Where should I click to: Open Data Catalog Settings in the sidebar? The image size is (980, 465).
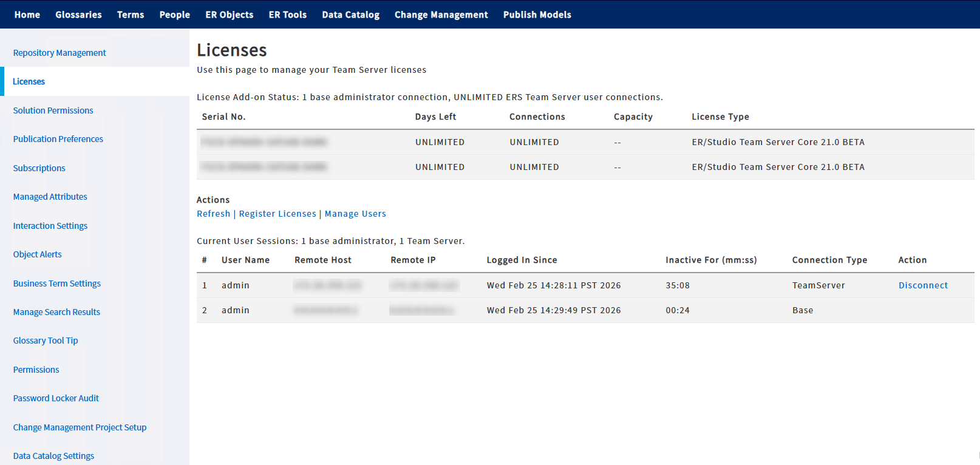(x=54, y=456)
